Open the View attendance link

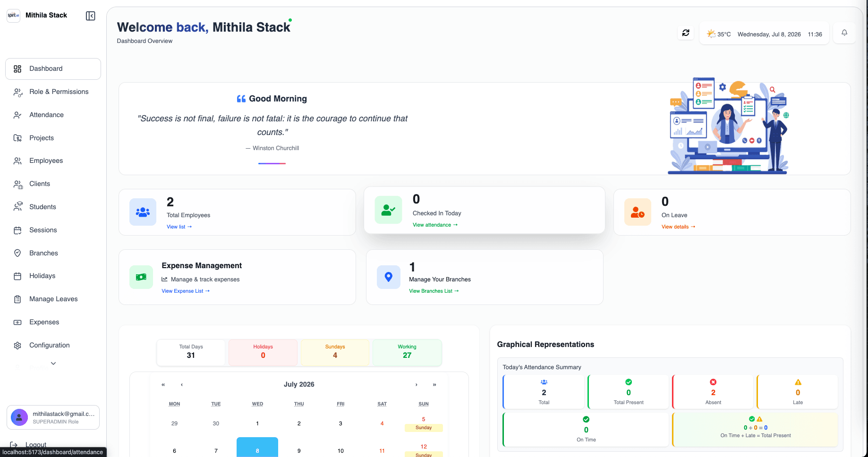[x=435, y=225]
